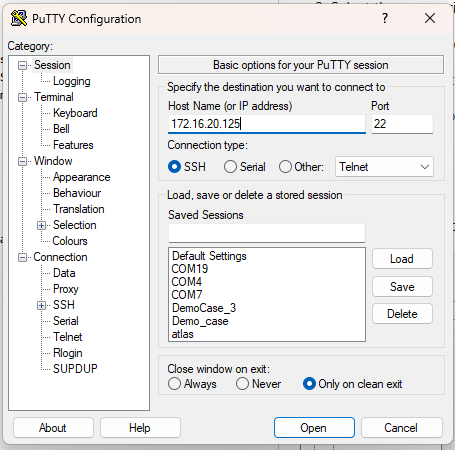Viewport: 455px width, 450px height.
Task: Collapse the Window tree node
Action: coord(22,161)
